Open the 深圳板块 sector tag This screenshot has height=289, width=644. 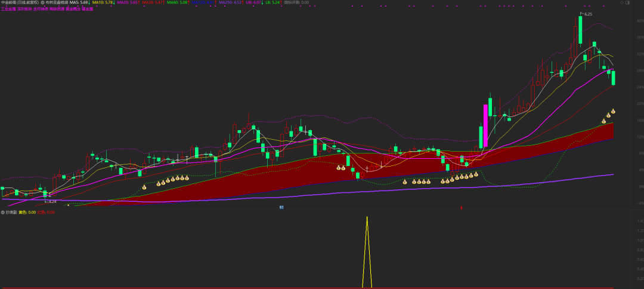tap(24, 9)
